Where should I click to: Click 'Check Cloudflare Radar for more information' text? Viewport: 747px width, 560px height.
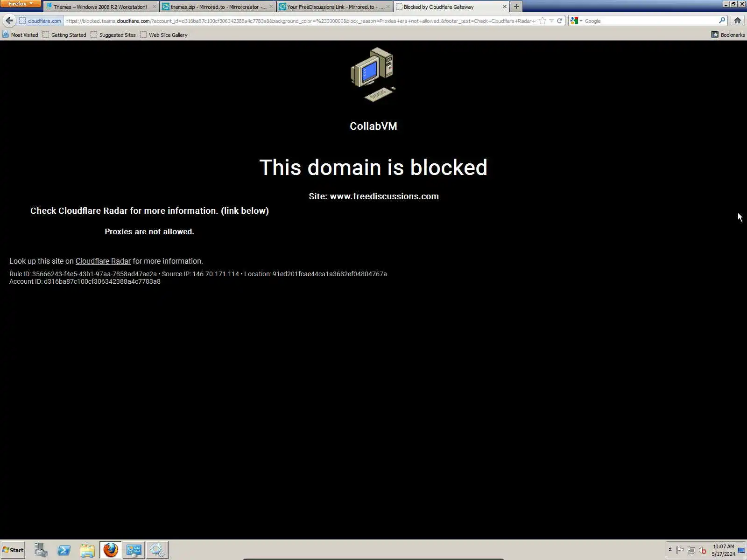point(149,211)
